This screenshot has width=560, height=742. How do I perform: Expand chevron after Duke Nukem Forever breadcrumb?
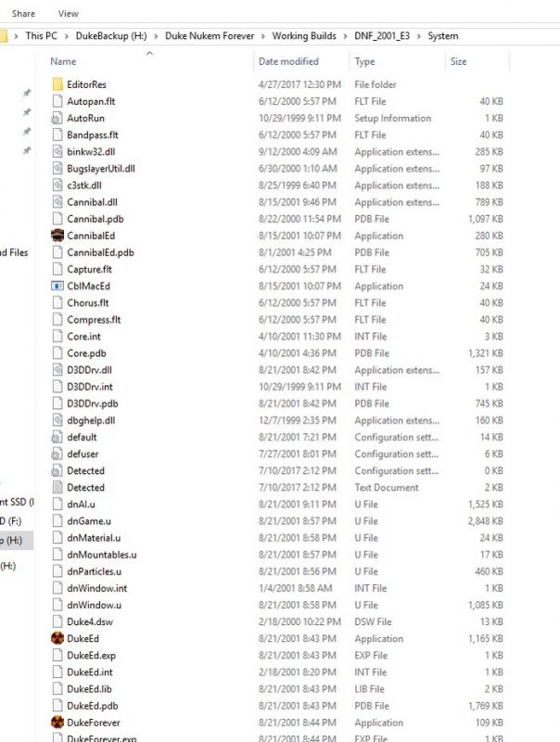click(263, 36)
